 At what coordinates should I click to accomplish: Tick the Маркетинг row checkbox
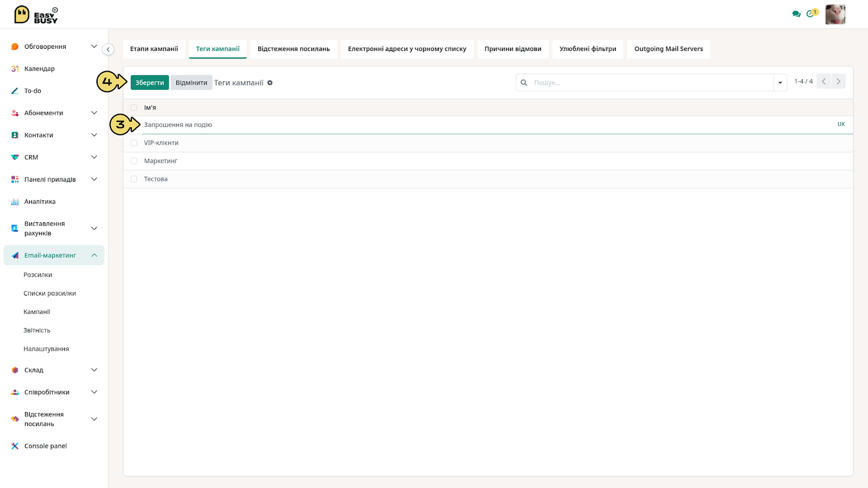pos(134,161)
